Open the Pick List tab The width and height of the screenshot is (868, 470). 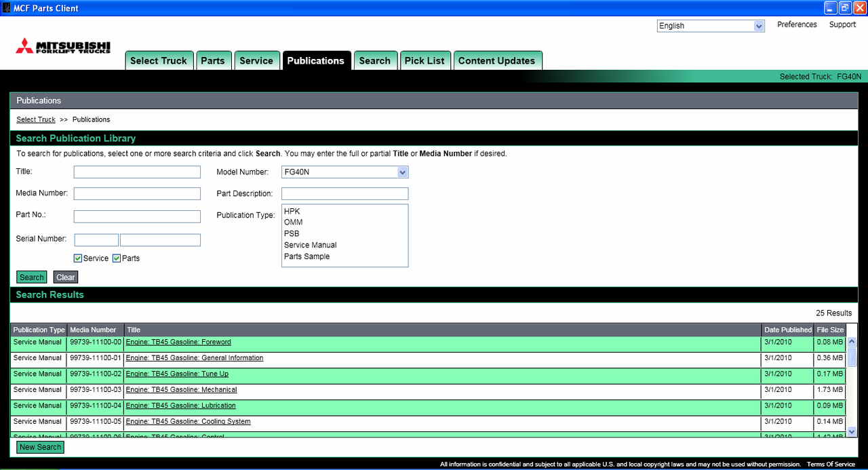pyautogui.click(x=425, y=60)
